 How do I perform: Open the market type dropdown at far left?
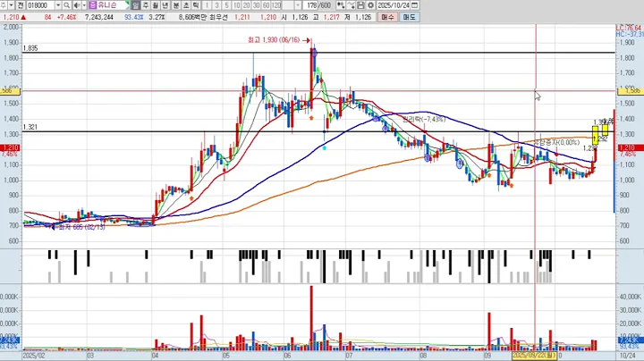tap(11, 5)
